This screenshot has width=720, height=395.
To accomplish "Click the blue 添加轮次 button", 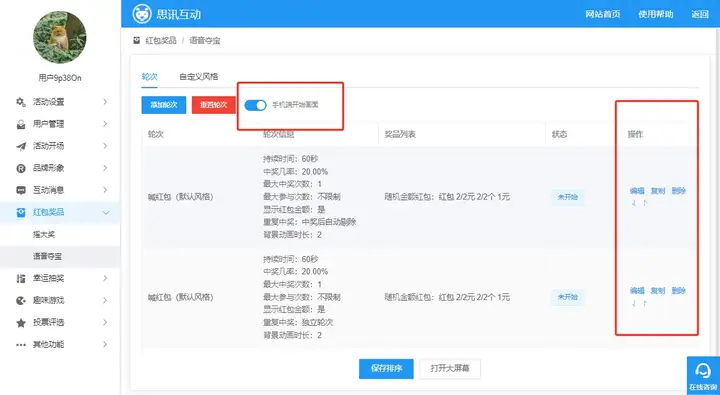I will pyautogui.click(x=163, y=105).
